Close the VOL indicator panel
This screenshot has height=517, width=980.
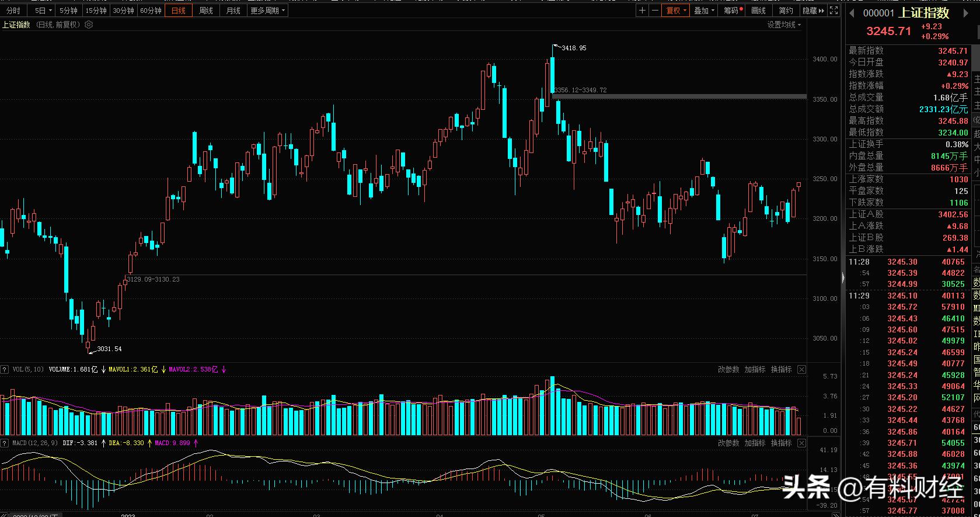(x=801, y=369)
